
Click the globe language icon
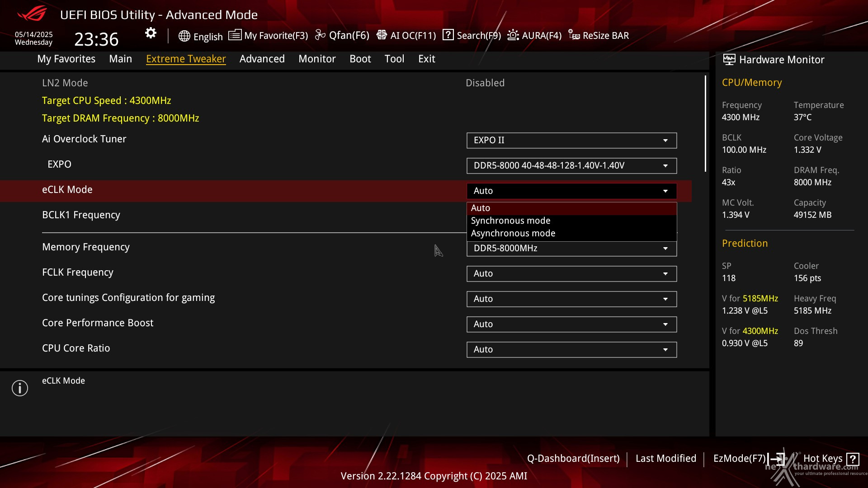184,36
